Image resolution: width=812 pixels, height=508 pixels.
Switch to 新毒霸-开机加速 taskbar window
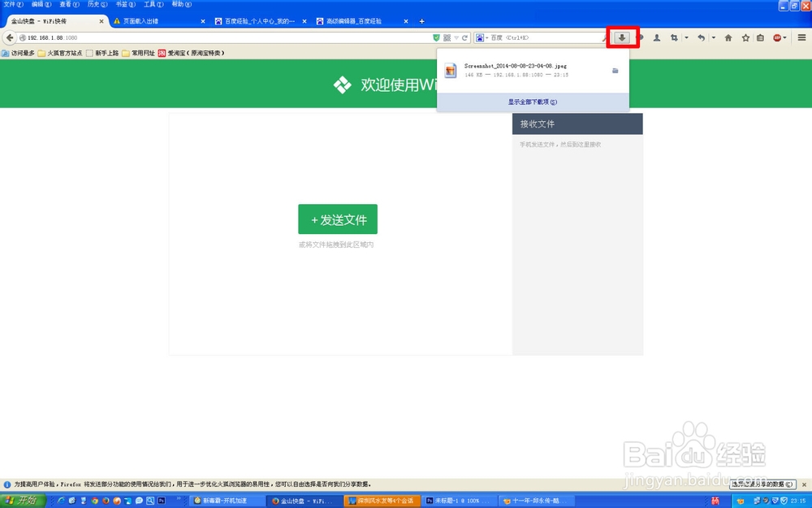[x=226, y=501]
